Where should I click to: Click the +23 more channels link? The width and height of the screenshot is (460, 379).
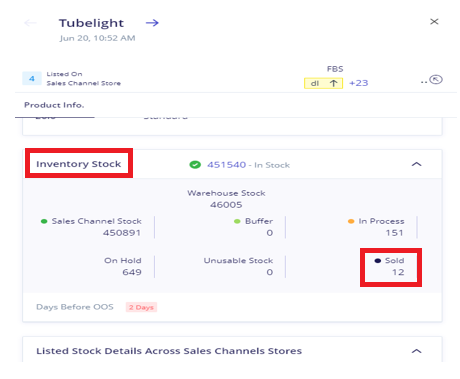tap(358, 83)
